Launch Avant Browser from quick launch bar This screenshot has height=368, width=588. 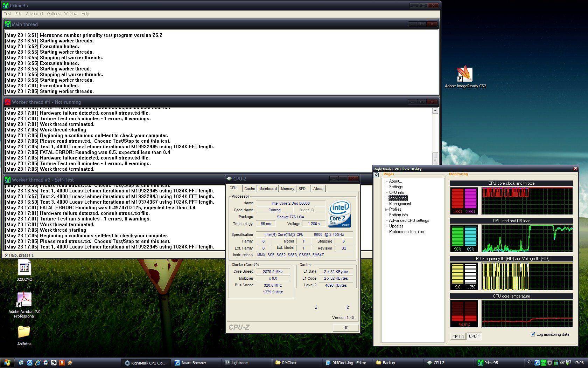coord(30,363)
